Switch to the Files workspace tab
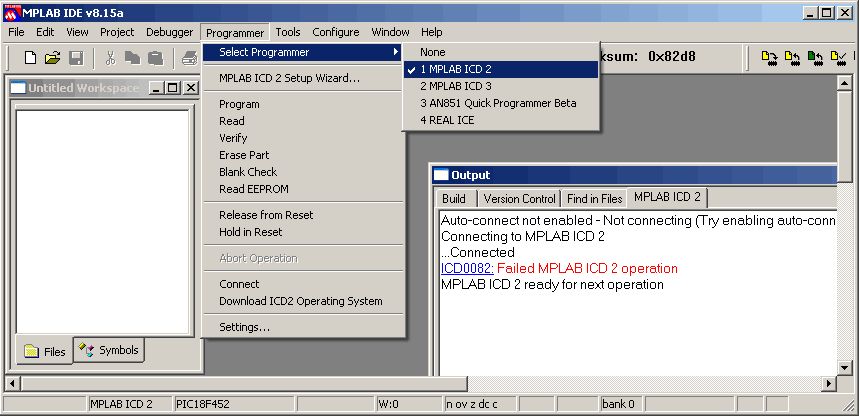The height and width of the screenshot is (416, 859). point(45,351)
